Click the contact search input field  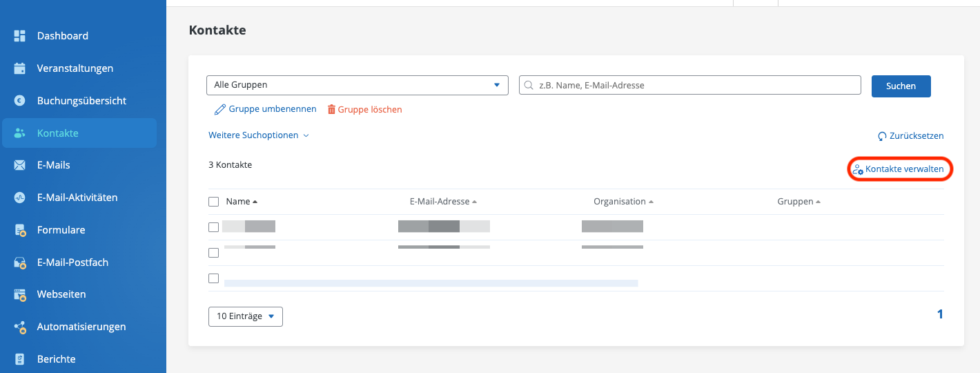(690, 85)
